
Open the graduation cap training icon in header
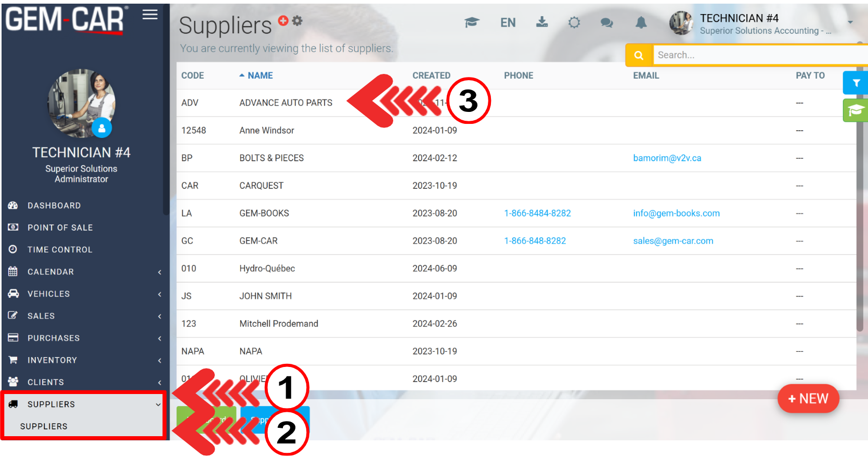(x=472, y=22)
